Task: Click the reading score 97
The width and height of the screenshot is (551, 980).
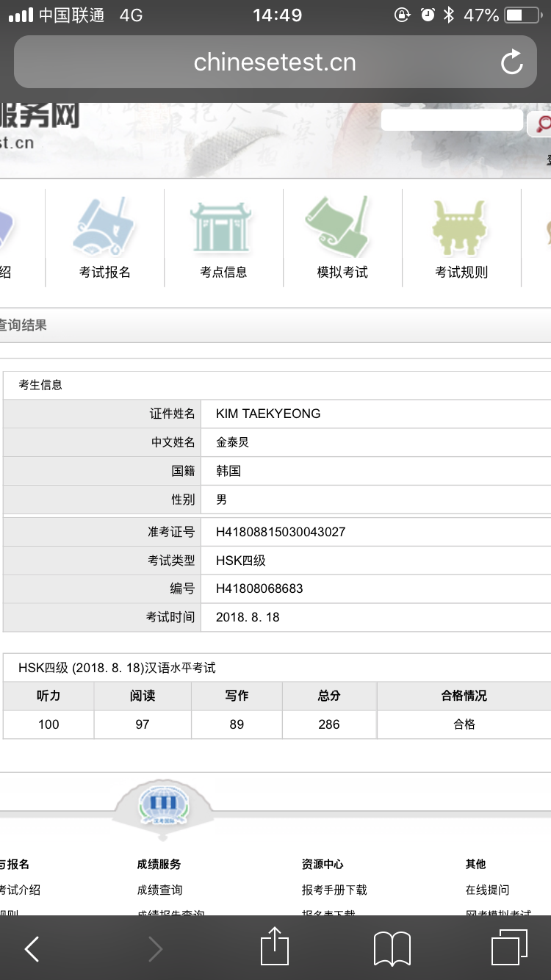Action: click(143, 724)
